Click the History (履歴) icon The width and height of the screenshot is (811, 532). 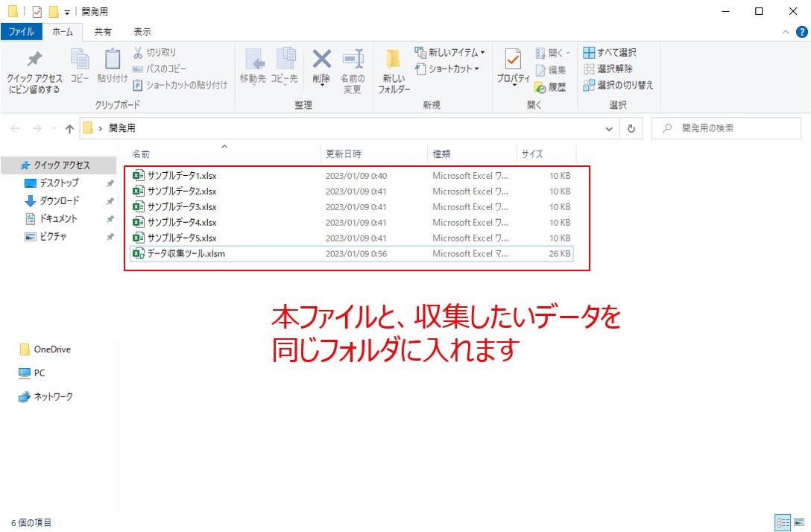click(540, 87)
